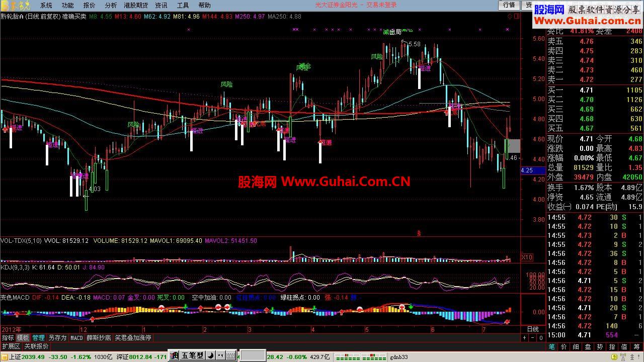
Task: Switch to 价 price distribution tab
Action: tap(564, 346)
